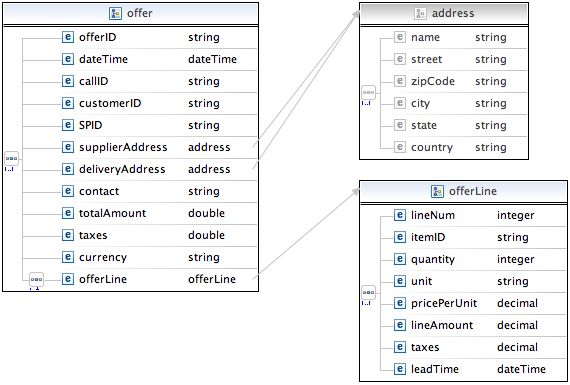Select the street element icon in address
The image size is (570, 385).
point(400,59)
